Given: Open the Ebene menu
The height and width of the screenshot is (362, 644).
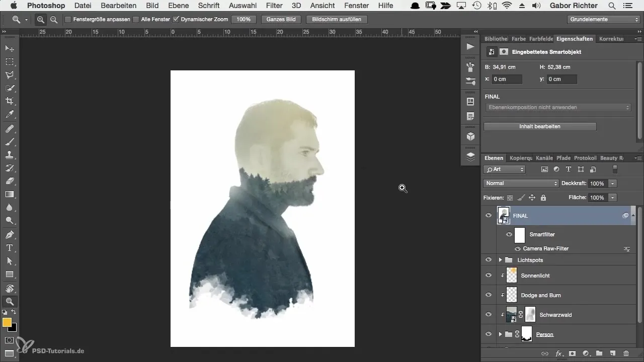Looking at the screenshot, I should tap(178, 6).
